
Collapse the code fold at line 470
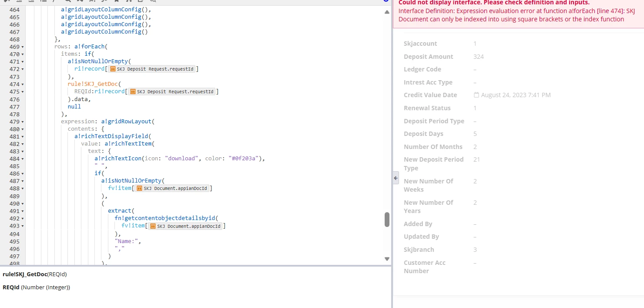[22, 54]
